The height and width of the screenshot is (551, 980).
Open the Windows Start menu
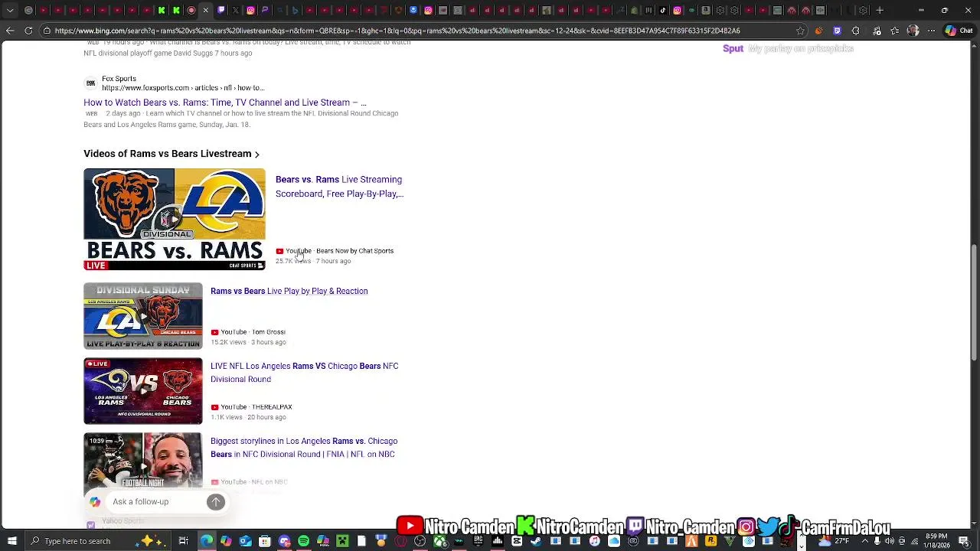[x=11, y=541]
